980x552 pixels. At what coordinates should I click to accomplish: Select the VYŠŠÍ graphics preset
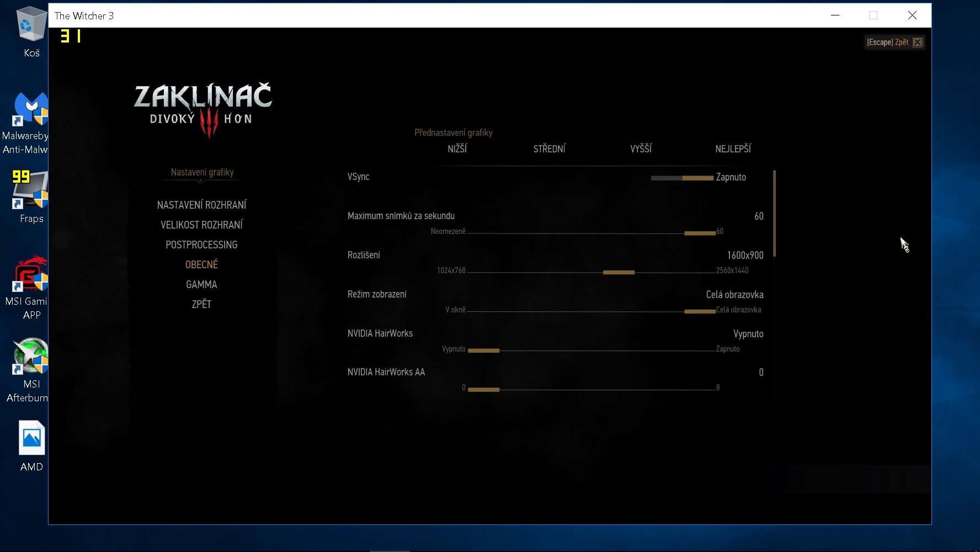[x=641, y=148]
